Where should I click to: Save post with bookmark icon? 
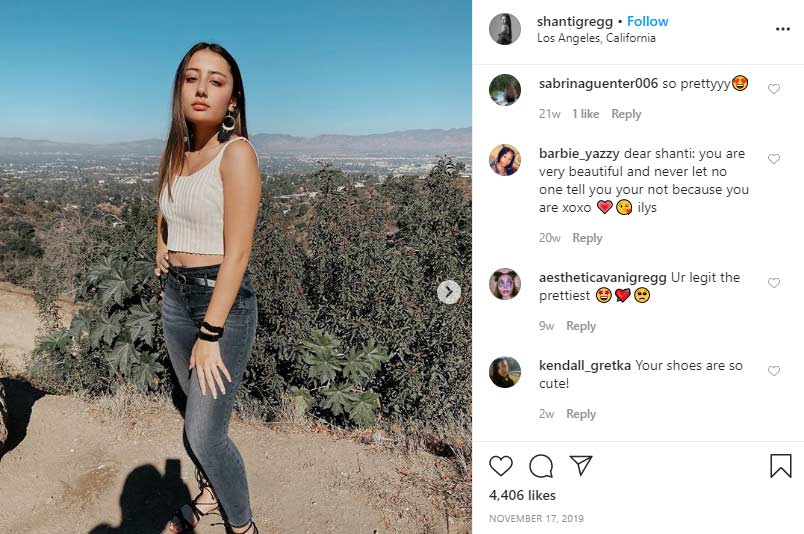click(x=780, y=466)
